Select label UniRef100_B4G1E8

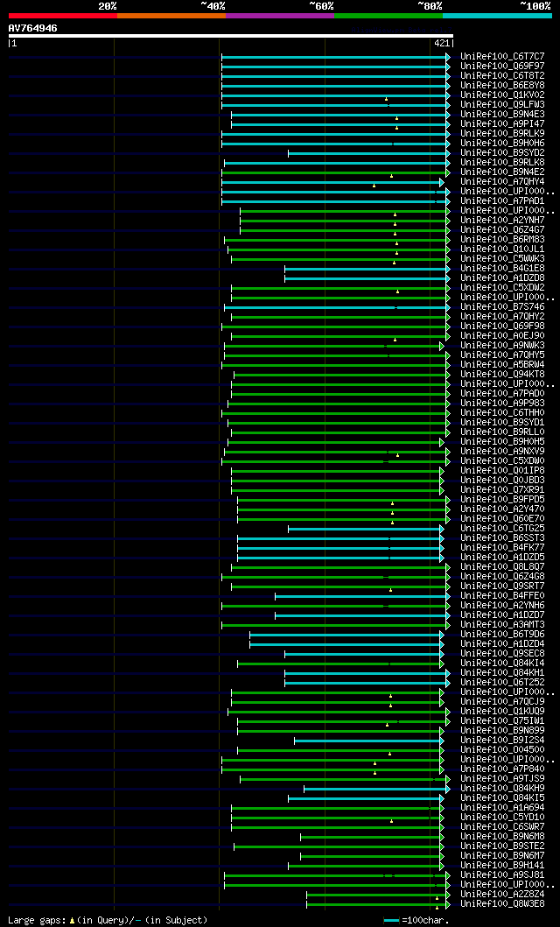[503, 269]
